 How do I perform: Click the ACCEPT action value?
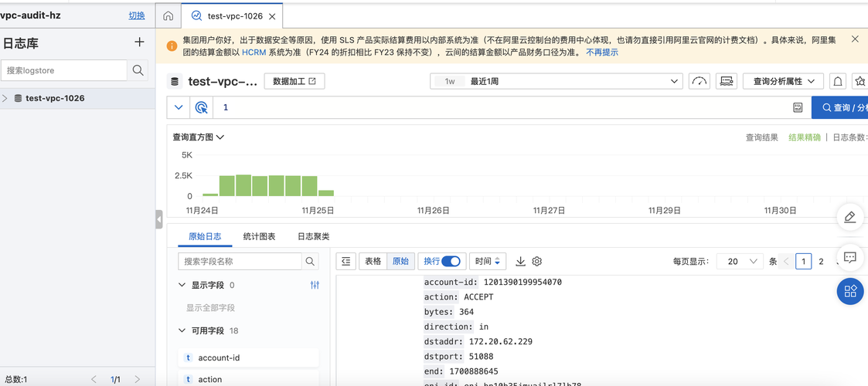[x=478, y=297]
